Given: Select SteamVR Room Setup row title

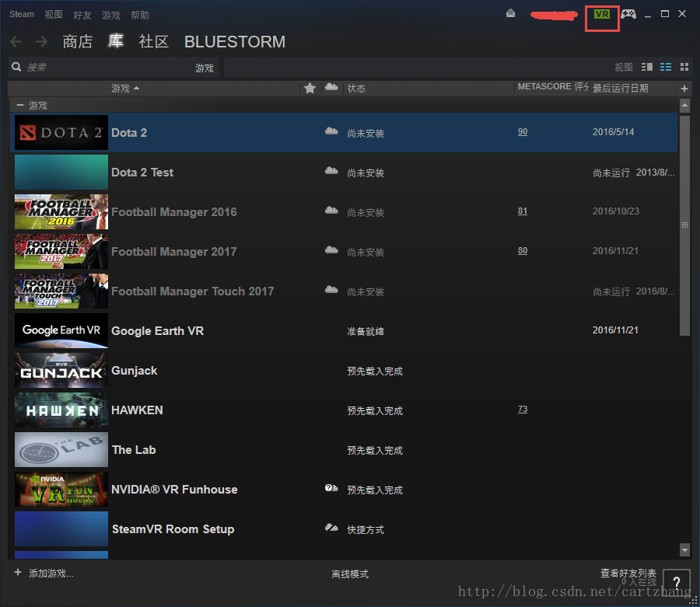Looking at the screenshot, I should [x=173, y=529].
